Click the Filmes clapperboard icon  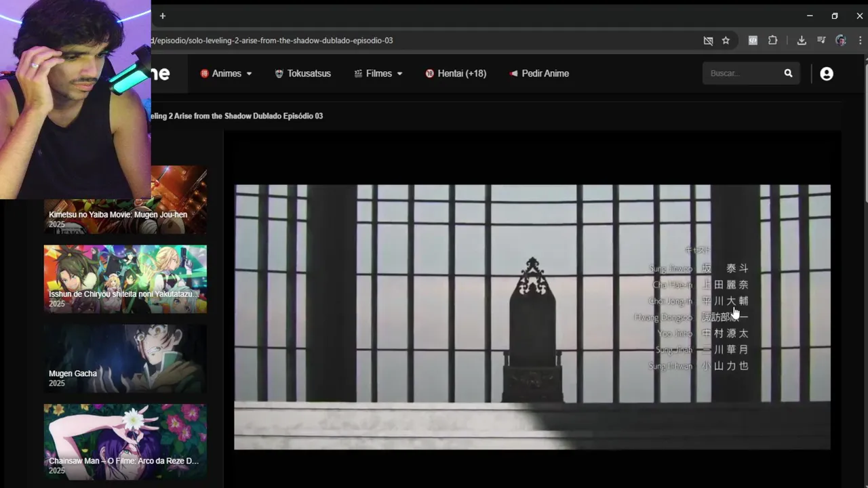point(358,73)
